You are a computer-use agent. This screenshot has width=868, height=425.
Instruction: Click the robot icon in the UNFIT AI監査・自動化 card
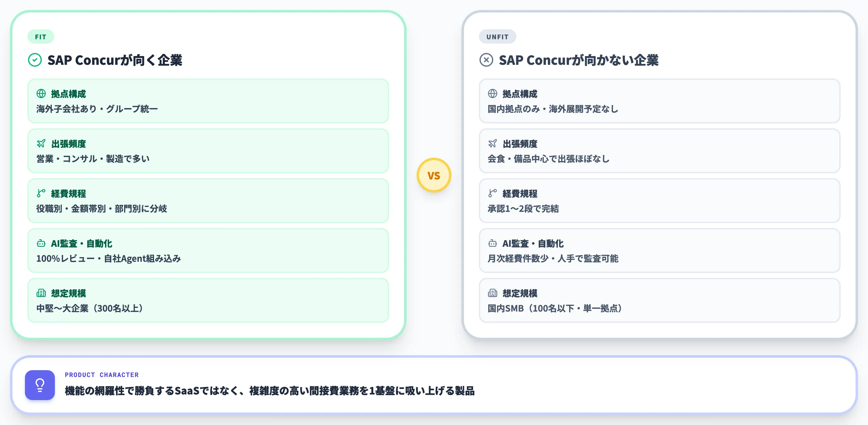click(x=493, y=243)
